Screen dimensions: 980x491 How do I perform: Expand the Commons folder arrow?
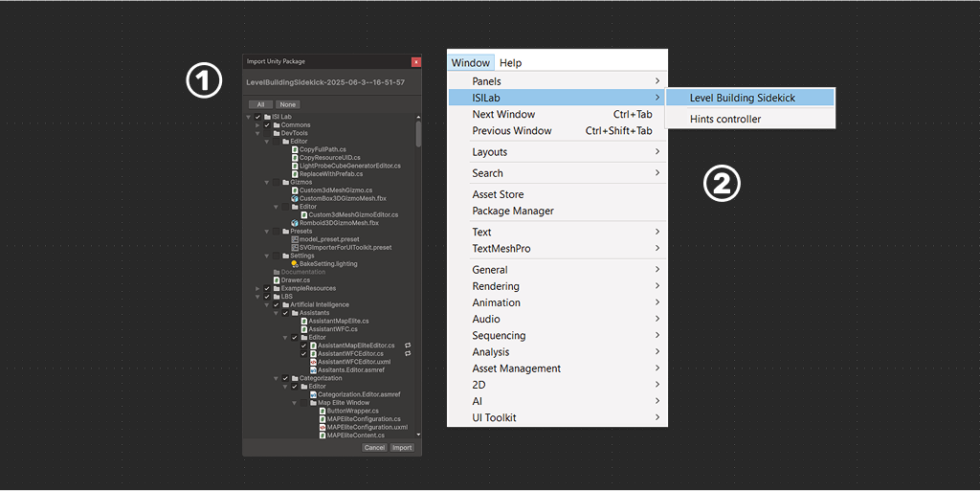[x=257, y=125]
